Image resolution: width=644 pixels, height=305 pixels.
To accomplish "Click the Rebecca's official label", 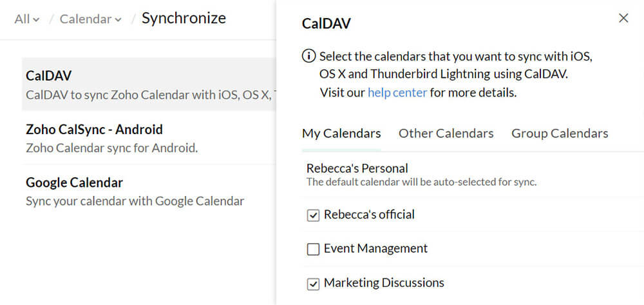I will point(369,215).
